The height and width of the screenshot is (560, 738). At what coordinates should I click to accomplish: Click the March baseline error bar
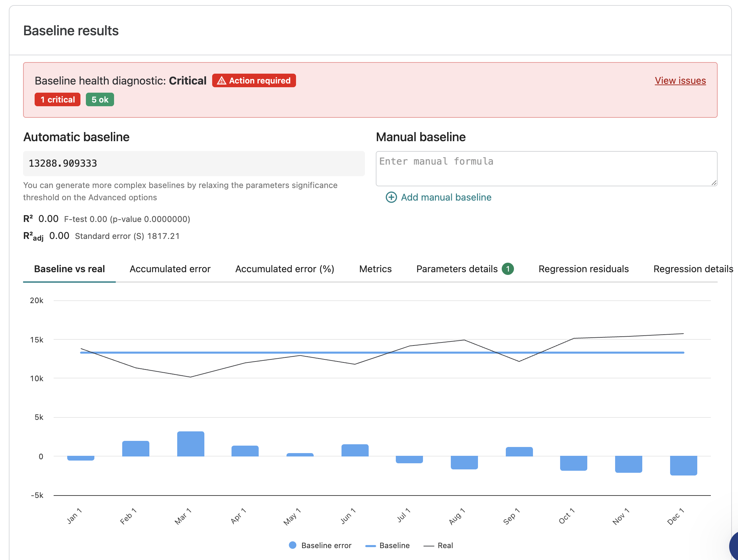[191, 444]
